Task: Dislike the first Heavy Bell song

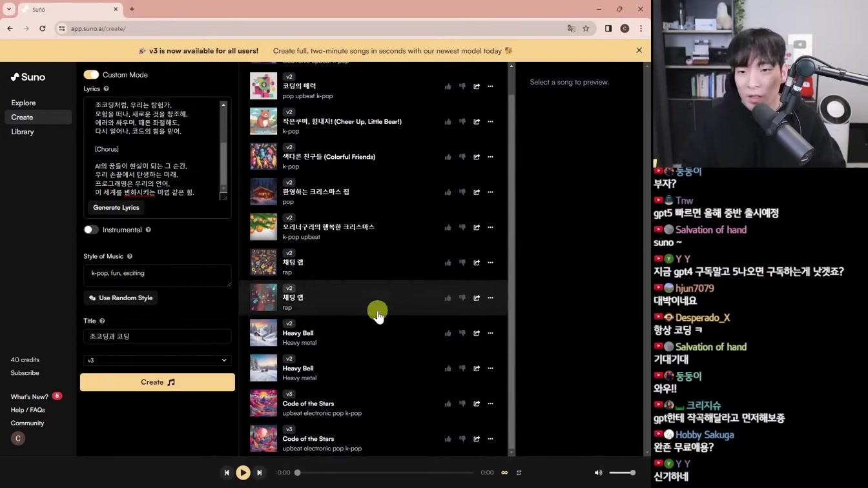Action: point(462,333)
